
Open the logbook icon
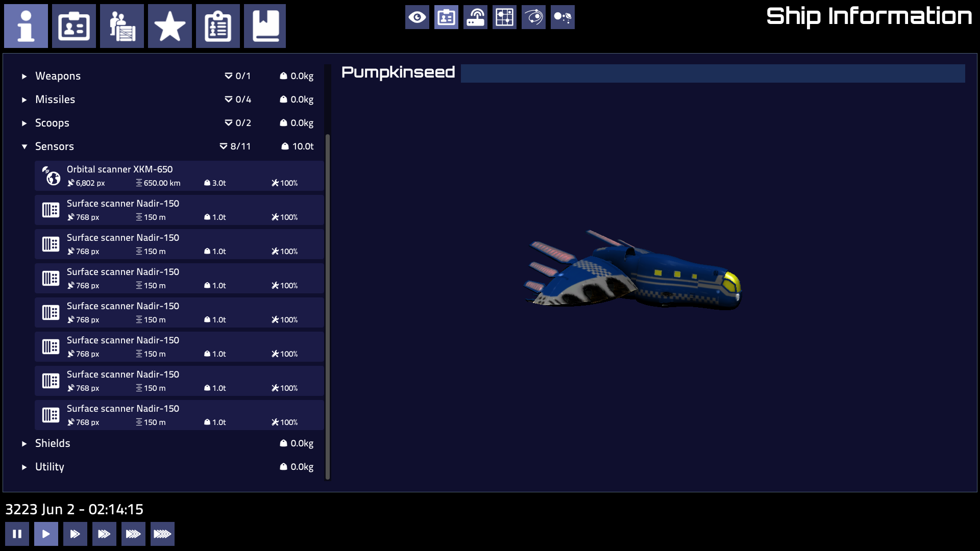[x=265, y=26]
